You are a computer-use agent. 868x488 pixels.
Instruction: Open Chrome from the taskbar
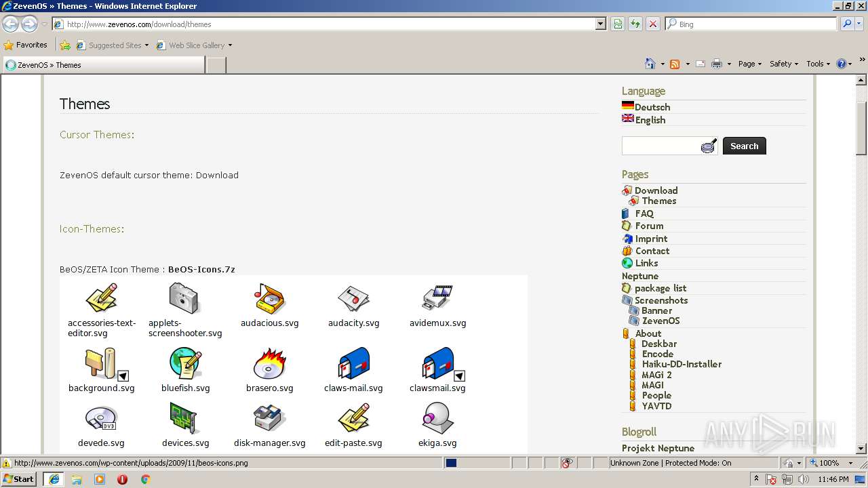pyautogui.click(x=145, y=479)
